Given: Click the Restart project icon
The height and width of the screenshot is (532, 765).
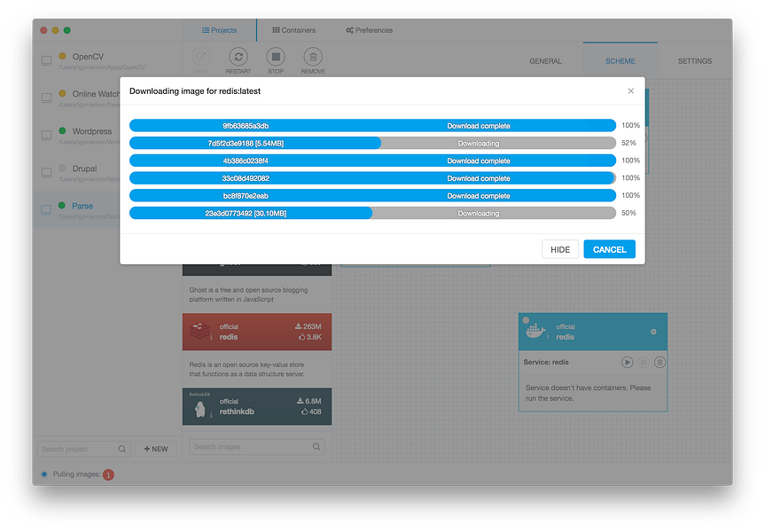Looking at the screenshot, I should pos(238,57).
